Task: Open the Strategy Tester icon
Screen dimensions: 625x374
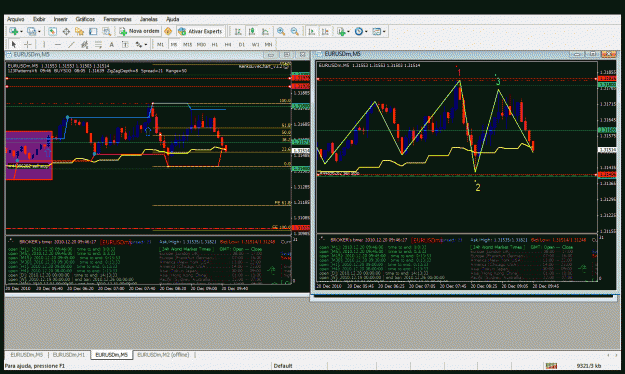Action: click(x=106, y=31)
